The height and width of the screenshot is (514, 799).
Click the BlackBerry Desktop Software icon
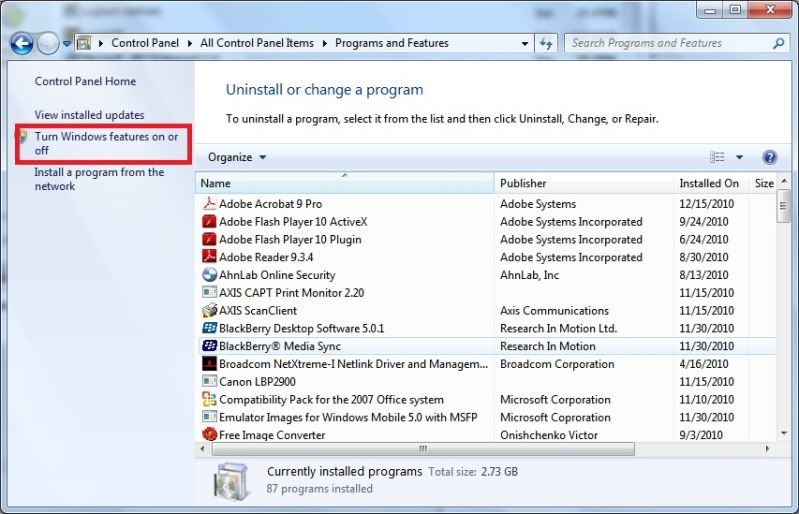[210, 328]
